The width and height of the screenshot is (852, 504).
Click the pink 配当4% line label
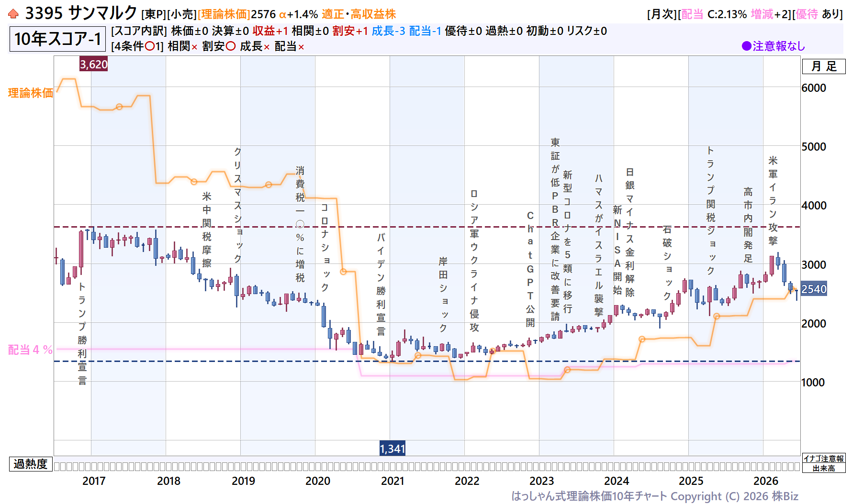click(x=30, y=350)
